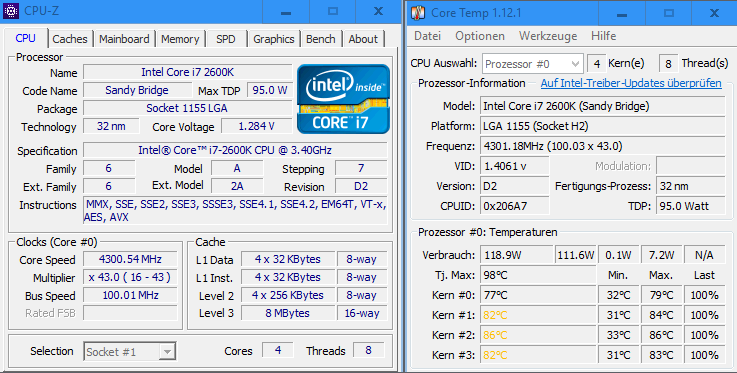Viewport: 737px width, 373px height.
Task: Minimize the Core Temp window
Action: click(622, 13)
